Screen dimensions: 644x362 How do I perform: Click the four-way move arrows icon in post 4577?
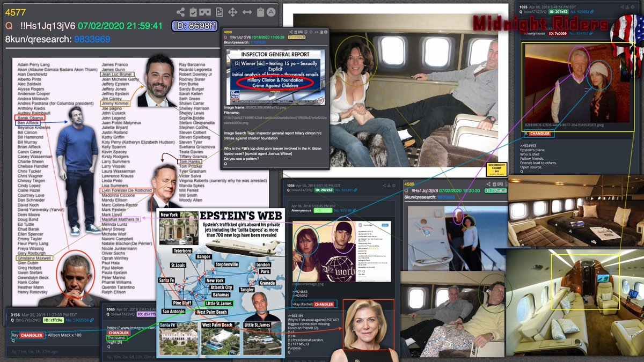click(233, 12)
